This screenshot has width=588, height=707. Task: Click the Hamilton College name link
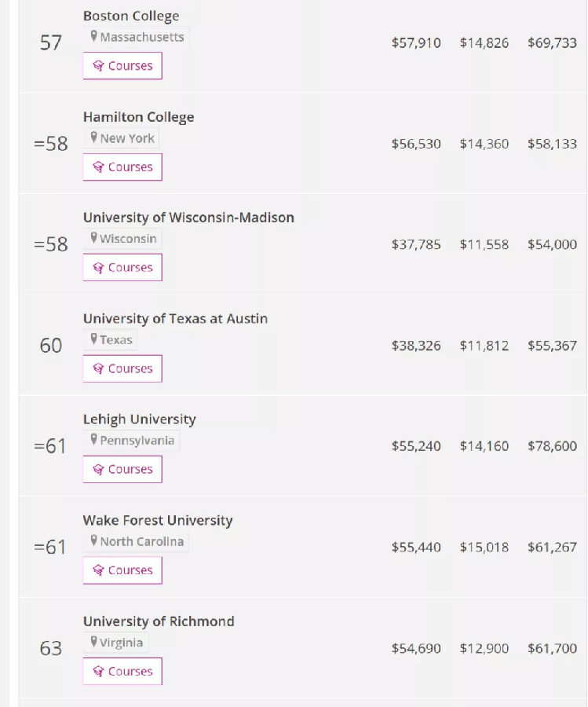click(138, 117)
